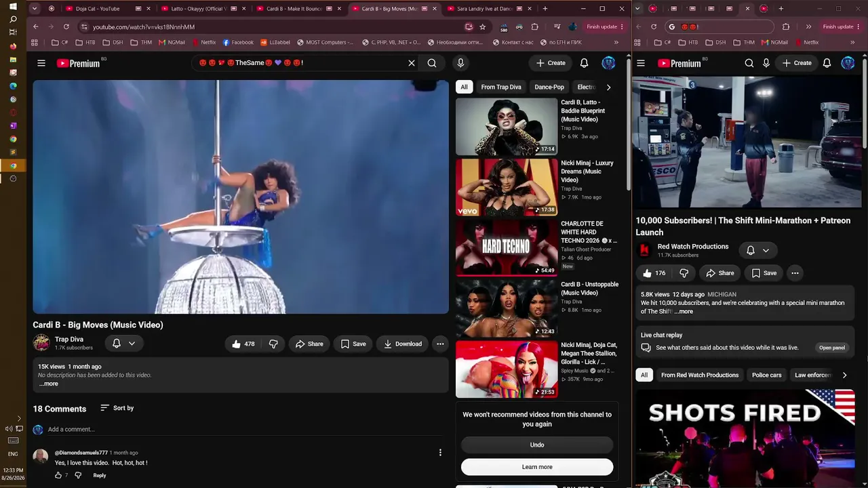Select the From Red Watch Productions chip
Image resolution: width=868 pixels, height=488 pixels.
click(x=700, y=375)
